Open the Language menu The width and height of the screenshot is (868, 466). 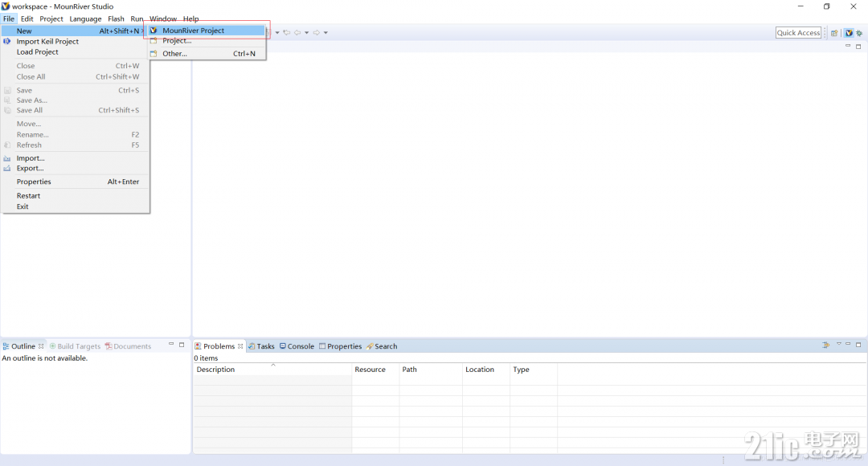click(x=85, y=18)
